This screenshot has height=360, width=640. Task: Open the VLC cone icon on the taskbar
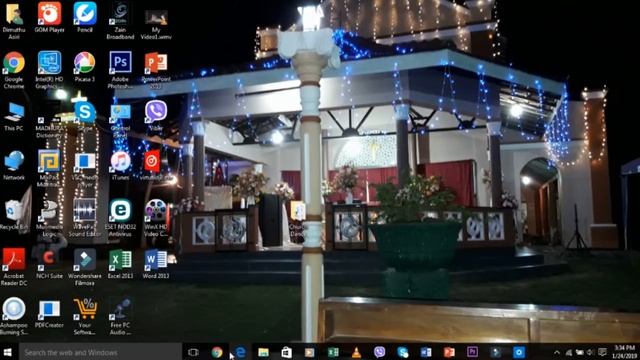point(356,352)
